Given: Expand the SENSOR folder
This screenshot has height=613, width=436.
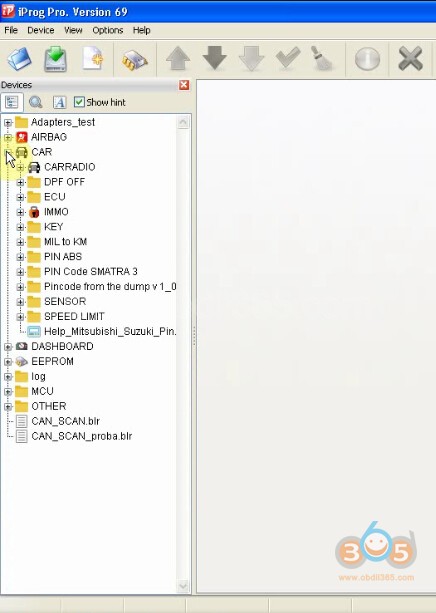Looking at the screenshot, I should point(20,302).
